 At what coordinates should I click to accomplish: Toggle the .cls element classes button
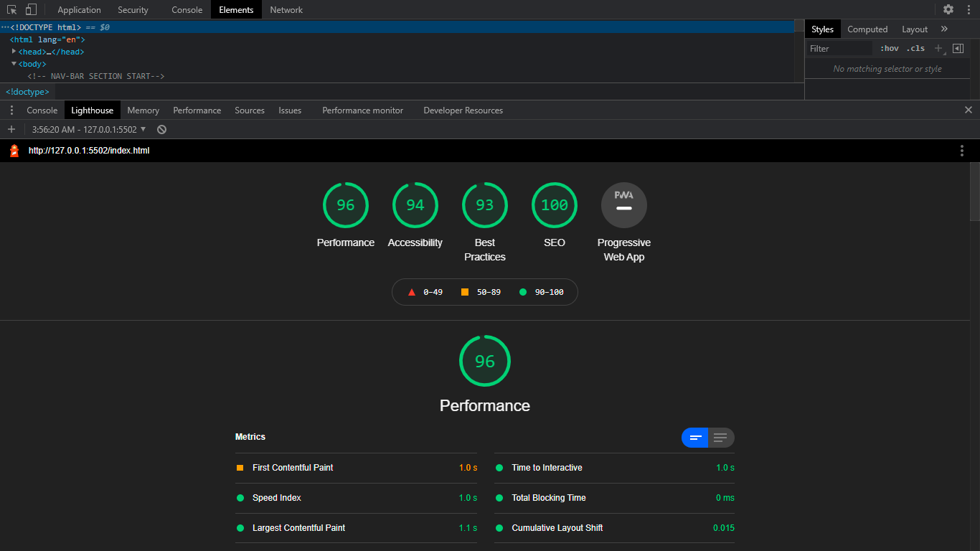pos(915,48)
